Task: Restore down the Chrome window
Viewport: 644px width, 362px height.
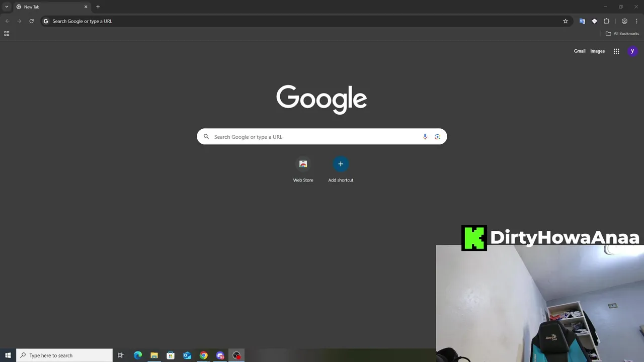Action: coord(621,7)
